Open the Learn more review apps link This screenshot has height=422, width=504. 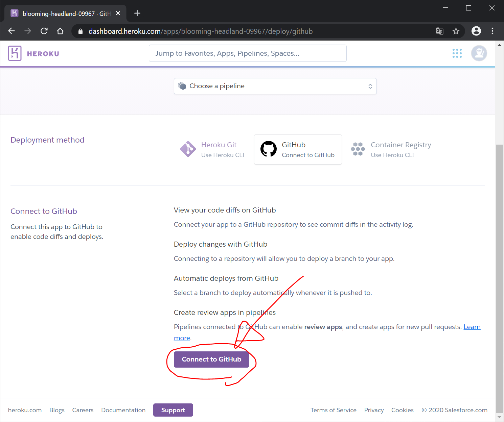pos(472,327)
